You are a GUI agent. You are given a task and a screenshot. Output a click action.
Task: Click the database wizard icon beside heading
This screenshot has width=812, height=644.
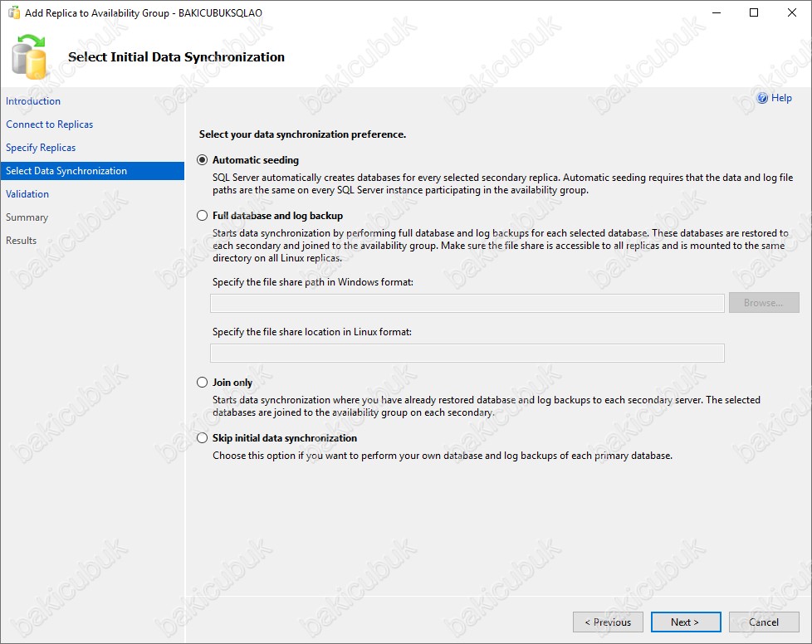pos(30,57)
